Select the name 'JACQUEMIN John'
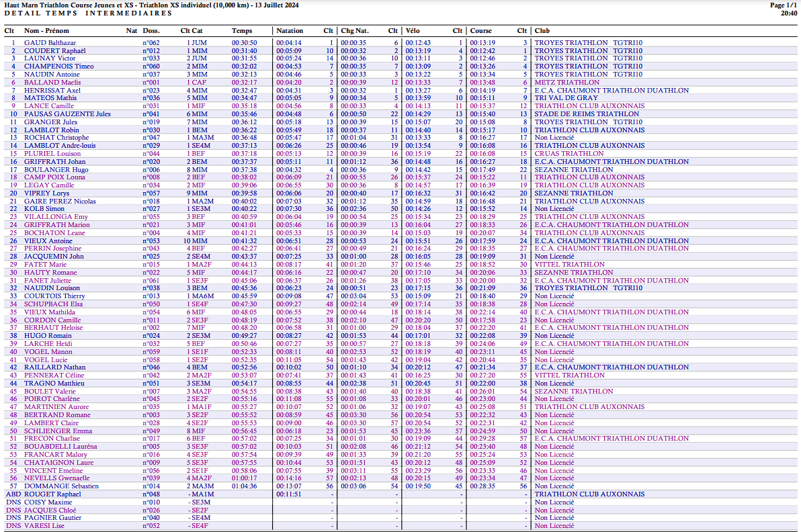801x532 pixels. (54, 257)
